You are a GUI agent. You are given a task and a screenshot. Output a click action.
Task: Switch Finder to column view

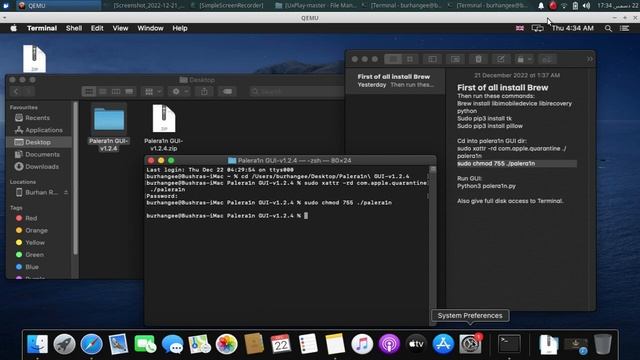click(x=116, y=91)
